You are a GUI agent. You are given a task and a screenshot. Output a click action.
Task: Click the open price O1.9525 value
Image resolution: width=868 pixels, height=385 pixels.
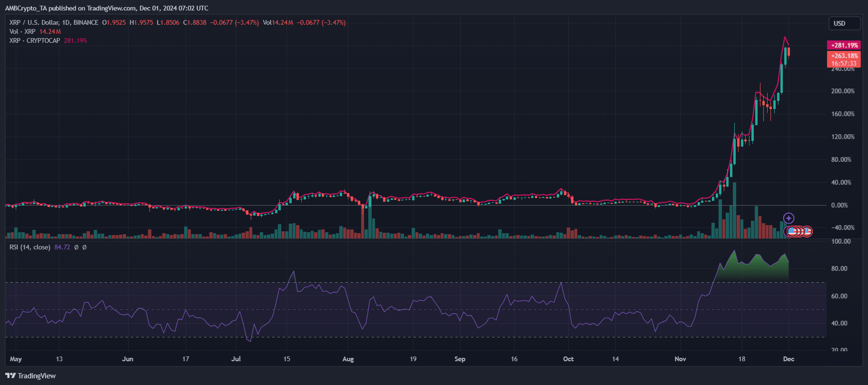pos(114,22)
